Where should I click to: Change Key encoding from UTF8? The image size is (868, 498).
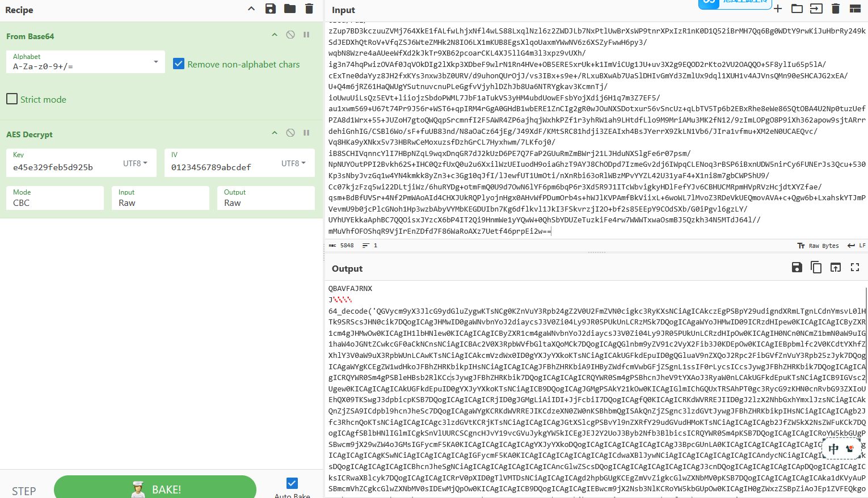click(136, 163)
